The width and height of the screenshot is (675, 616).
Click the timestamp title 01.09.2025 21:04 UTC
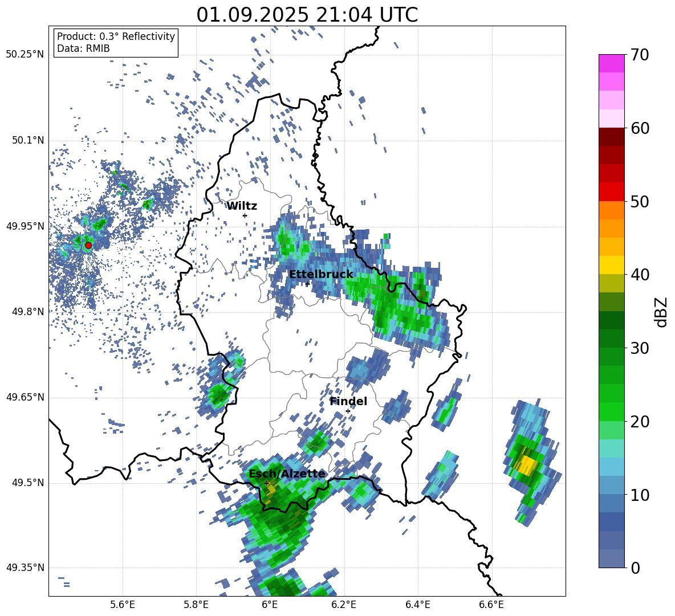(x=307, y=15)
